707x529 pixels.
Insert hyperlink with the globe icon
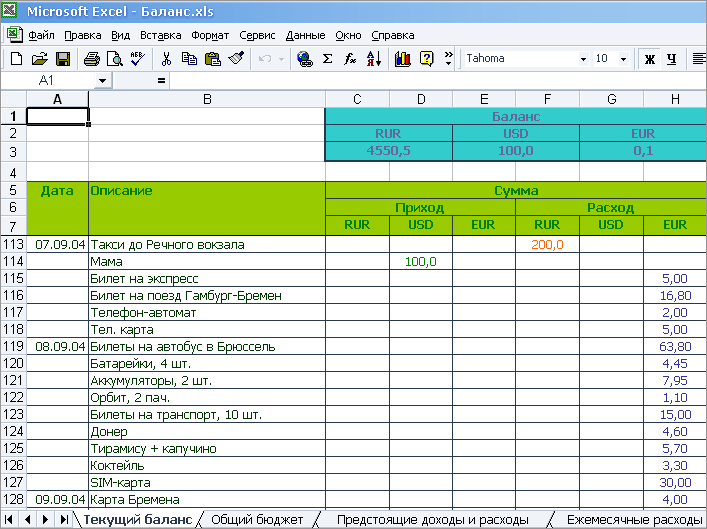click(x=305, y=59)
